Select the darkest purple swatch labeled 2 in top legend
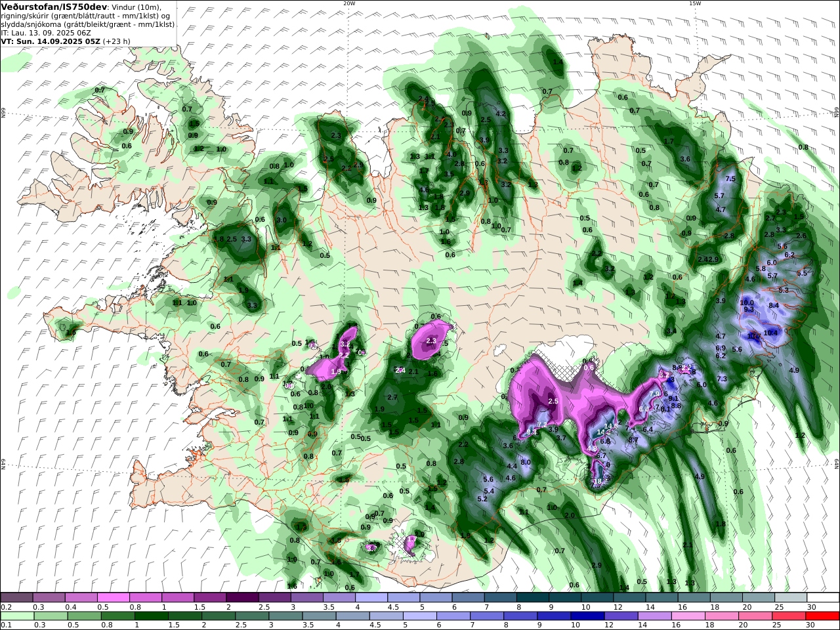The height and width of the screenshot is (630, 840). point(242,598)
